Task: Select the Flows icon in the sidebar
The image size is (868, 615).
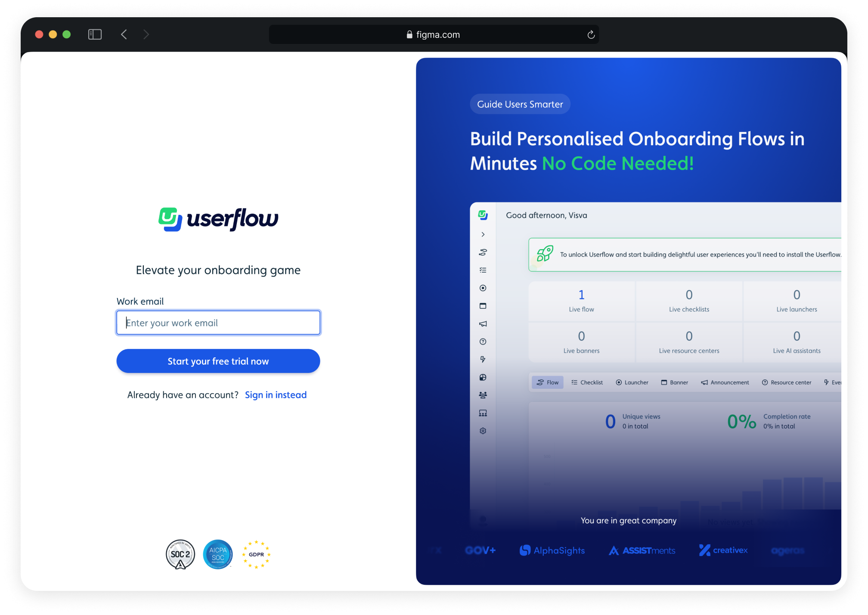Action: point(483,252)
